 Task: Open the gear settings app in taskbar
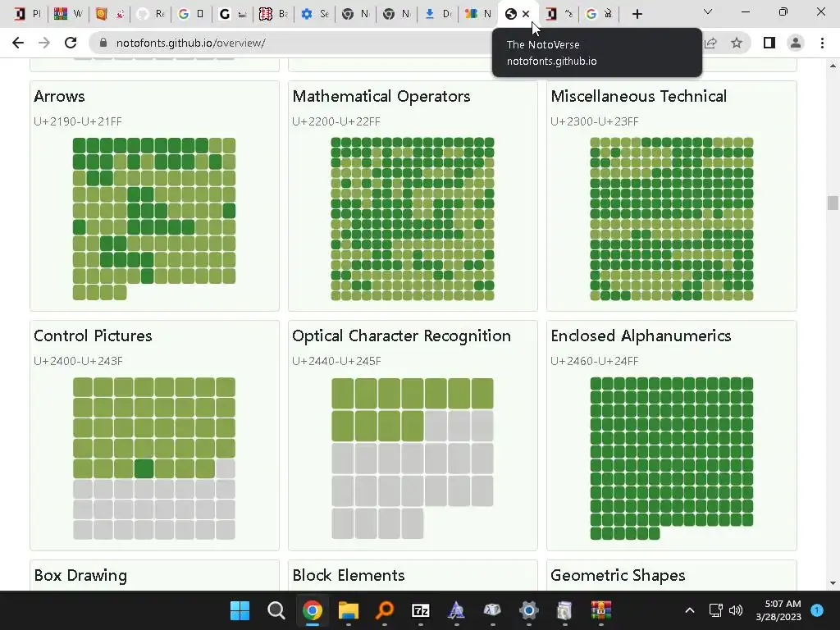click(x=529, y=610)
